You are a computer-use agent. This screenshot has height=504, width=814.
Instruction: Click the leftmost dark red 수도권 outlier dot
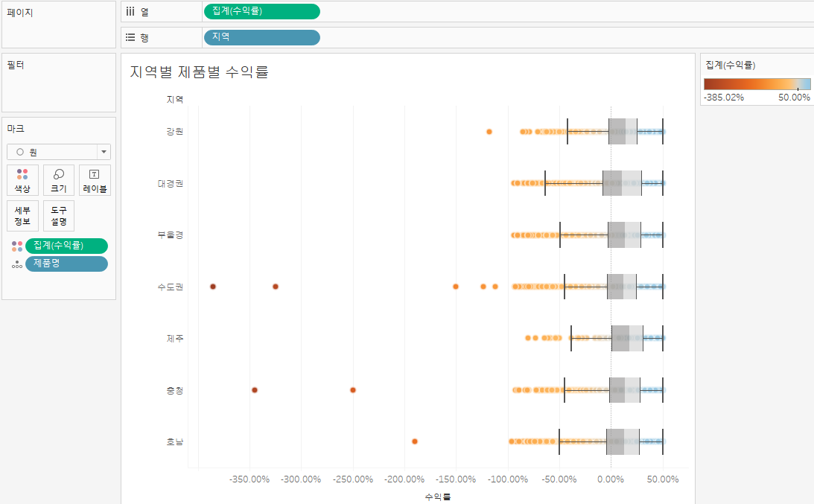point(213,287)
